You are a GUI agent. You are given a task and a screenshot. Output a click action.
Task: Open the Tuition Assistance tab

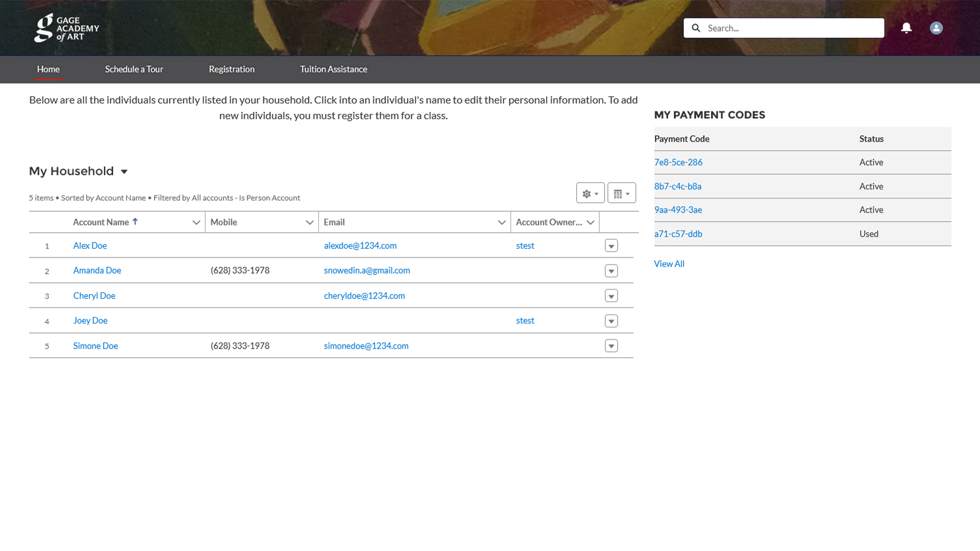click(333, 69)
